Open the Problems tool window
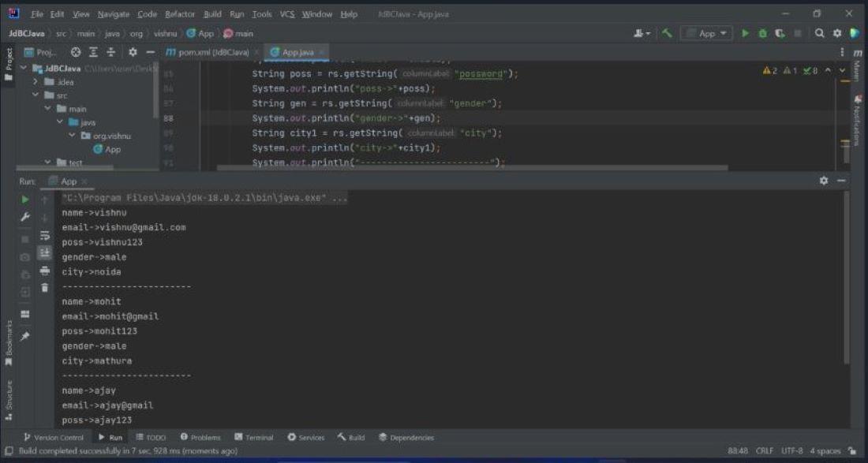The width and height of the screenshot is (868, 463). pyautogui.click(x=200, y=438)
